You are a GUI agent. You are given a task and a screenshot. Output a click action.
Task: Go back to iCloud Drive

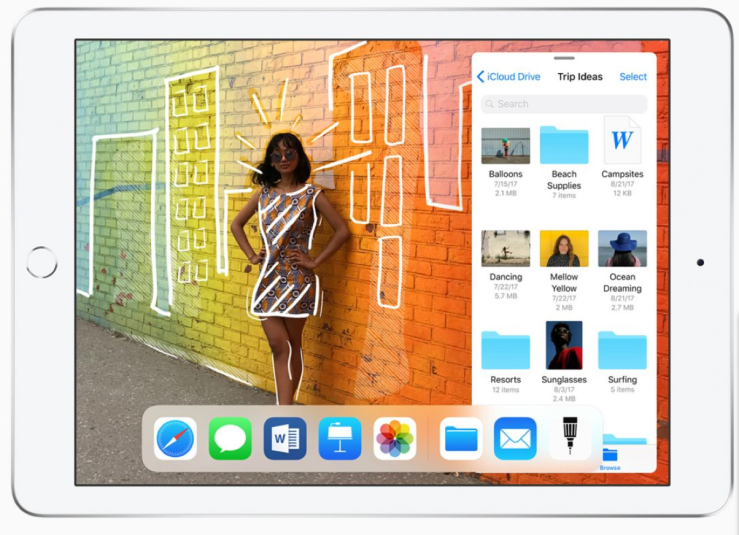[x=509, y=76]
